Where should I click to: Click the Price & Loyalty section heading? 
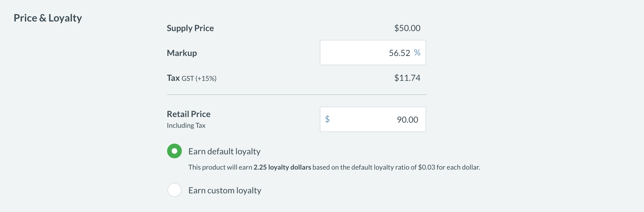[48, 18]
